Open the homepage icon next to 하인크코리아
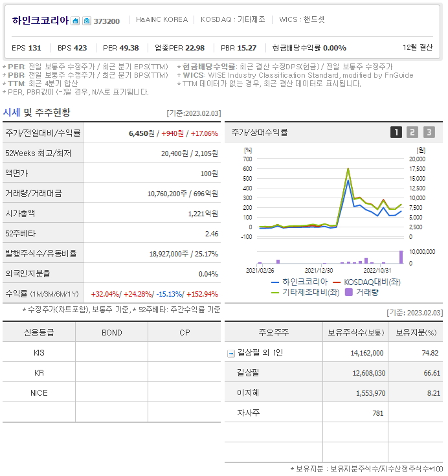The image size is (448, 476). pos(75,21)
